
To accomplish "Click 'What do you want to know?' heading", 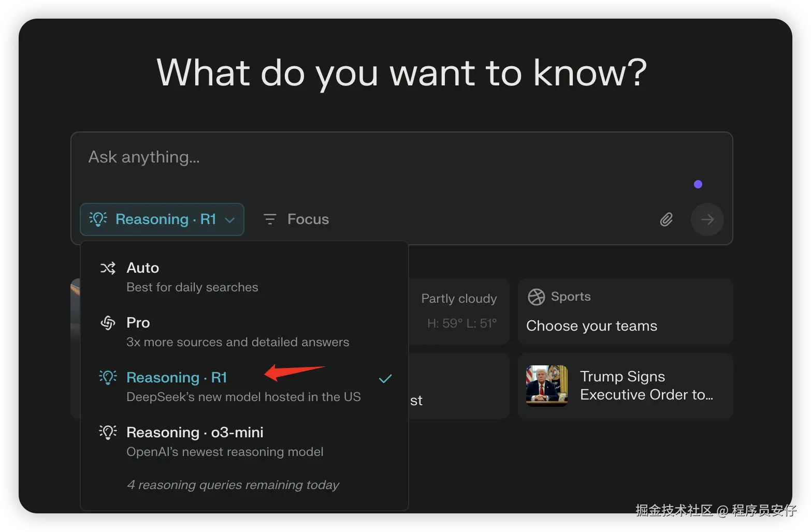I will (x=402, y=73).
